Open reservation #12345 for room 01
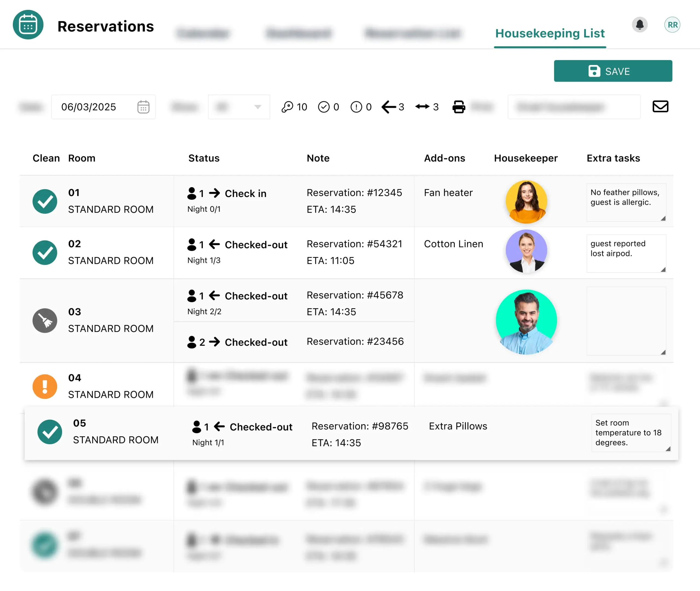 point(354,193)
